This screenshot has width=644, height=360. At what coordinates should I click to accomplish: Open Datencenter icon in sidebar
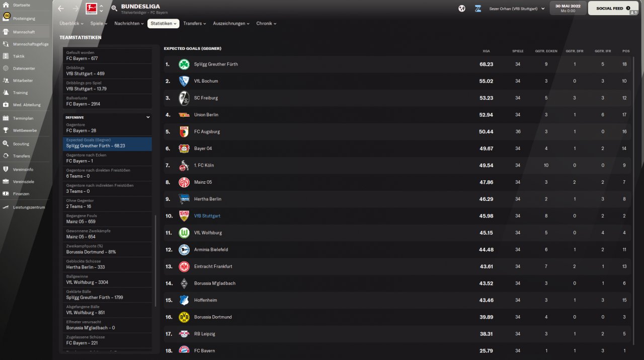[x=6, y=68]
